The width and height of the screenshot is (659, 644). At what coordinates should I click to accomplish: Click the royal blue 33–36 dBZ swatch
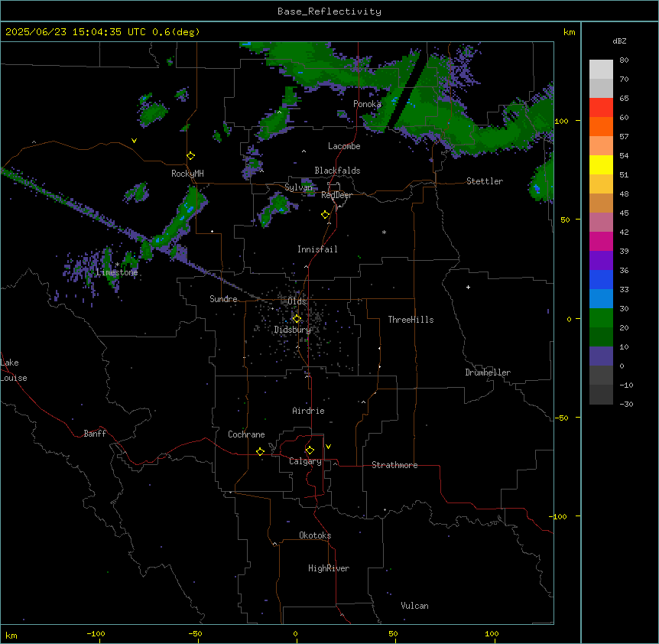pos(601,279)
